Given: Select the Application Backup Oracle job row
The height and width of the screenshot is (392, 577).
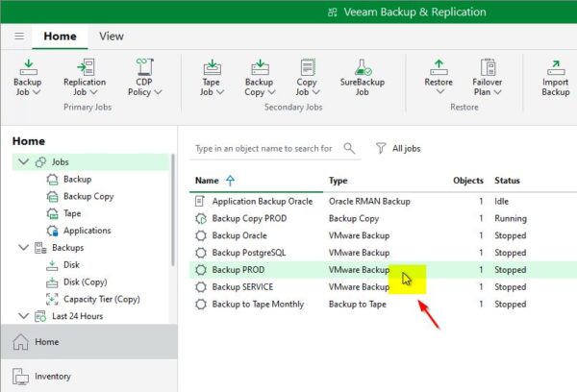Looking at the screenshot, I should [383, 201].
